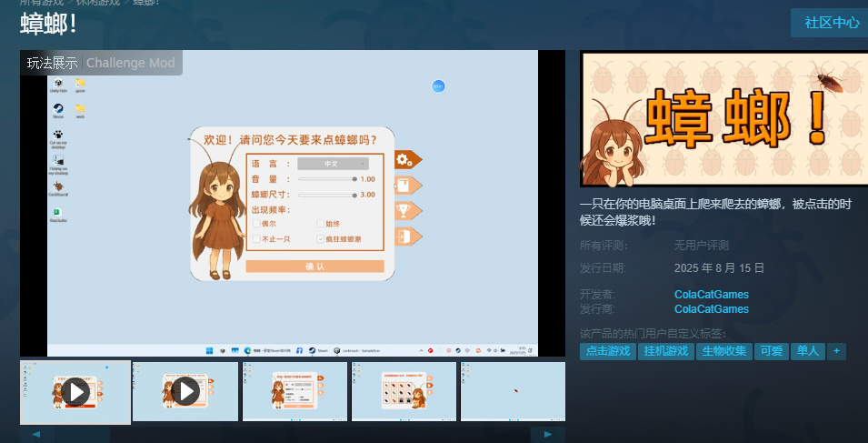The height and width of the screenshot is (443, 868).
Task: Click the + add tag button
Action: pos(836,351)
